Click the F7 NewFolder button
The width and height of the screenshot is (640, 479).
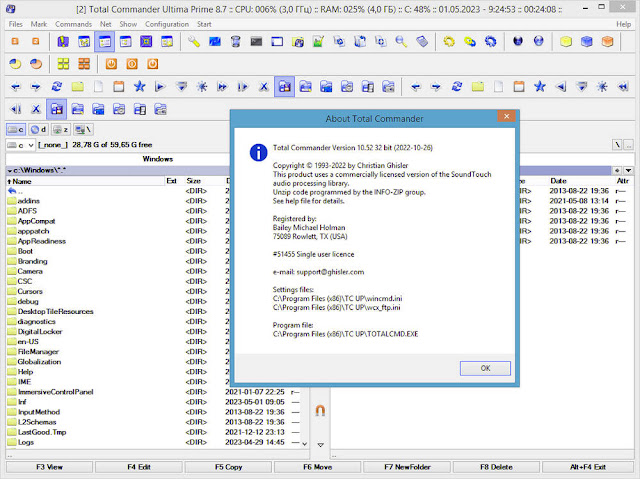(x=407, y=467)
